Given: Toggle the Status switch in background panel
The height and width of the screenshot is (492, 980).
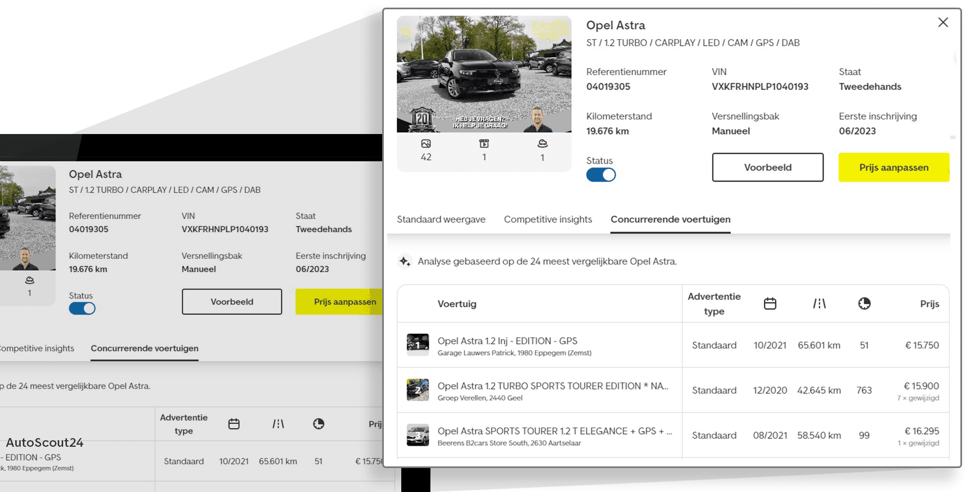Looking at the screenshot, I should 82,308.
